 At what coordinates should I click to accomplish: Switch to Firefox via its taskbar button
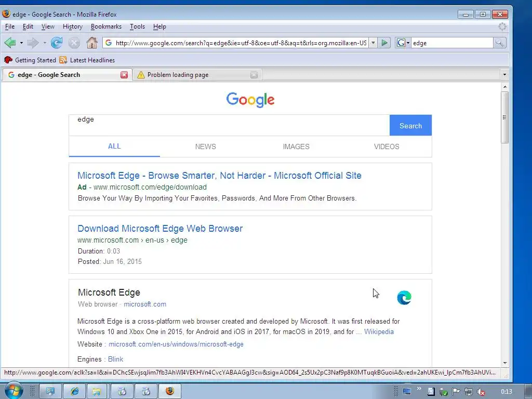click(170, 392)
